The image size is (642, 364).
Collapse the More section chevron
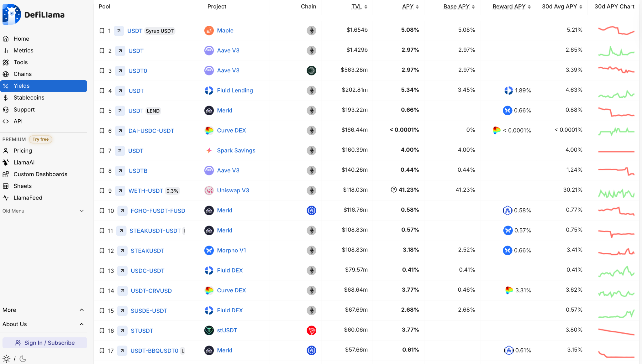click(x=82, y=310)
